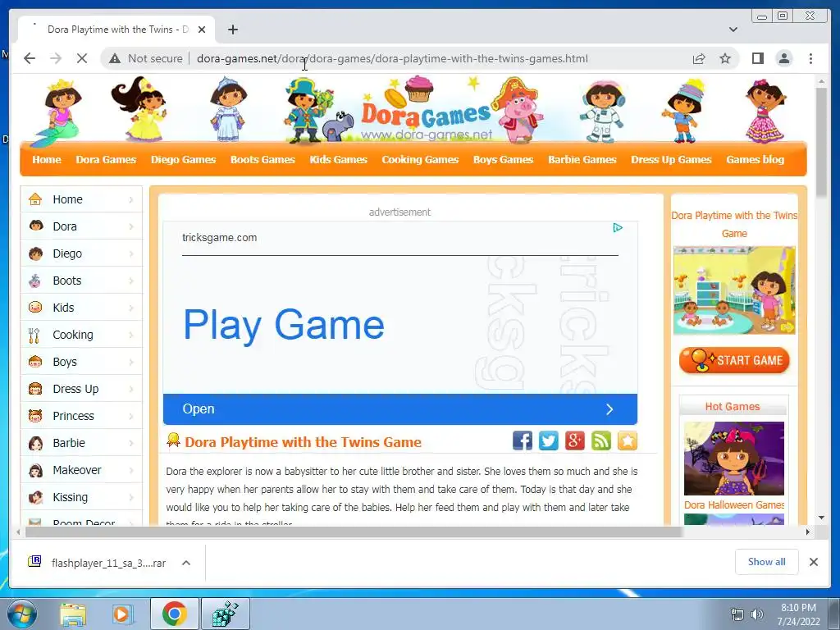Click the Dora Playtime with the Twins Game heading link
This screenshot has height=630, width=840.
(304, 442)
